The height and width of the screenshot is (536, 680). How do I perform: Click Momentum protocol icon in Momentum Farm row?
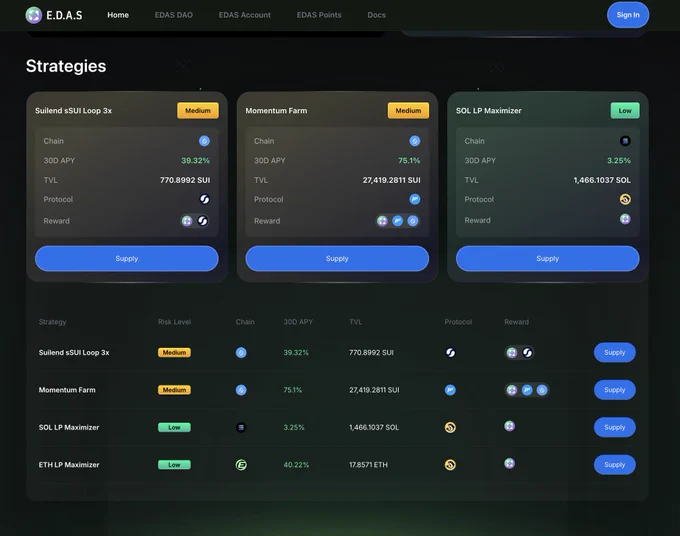450,390
